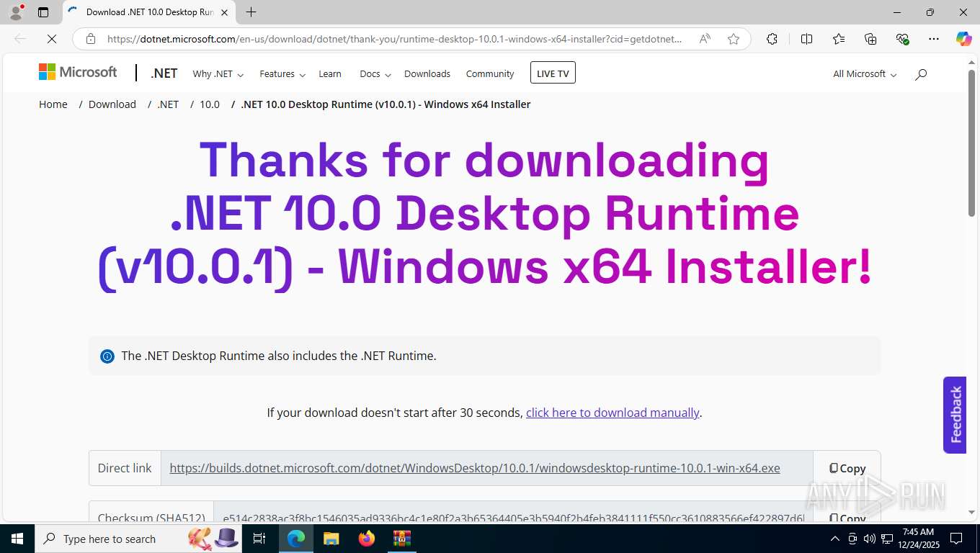
Task: Open the Extensions puzzle icon
Action: pyautogui.click(x=772, y=39)
